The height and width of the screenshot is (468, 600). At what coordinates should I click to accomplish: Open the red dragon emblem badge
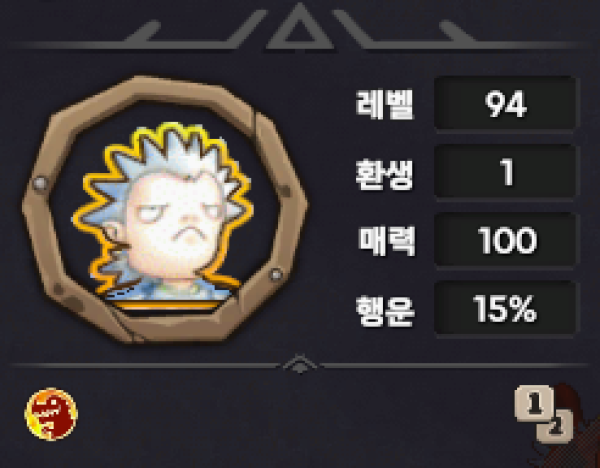(51, 414)
